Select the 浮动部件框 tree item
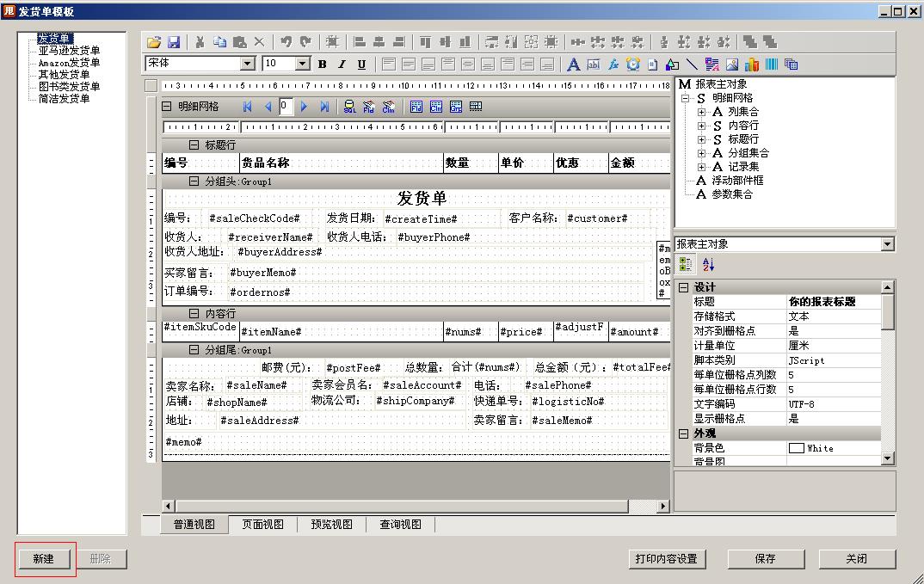 click(x=737, y=181)
